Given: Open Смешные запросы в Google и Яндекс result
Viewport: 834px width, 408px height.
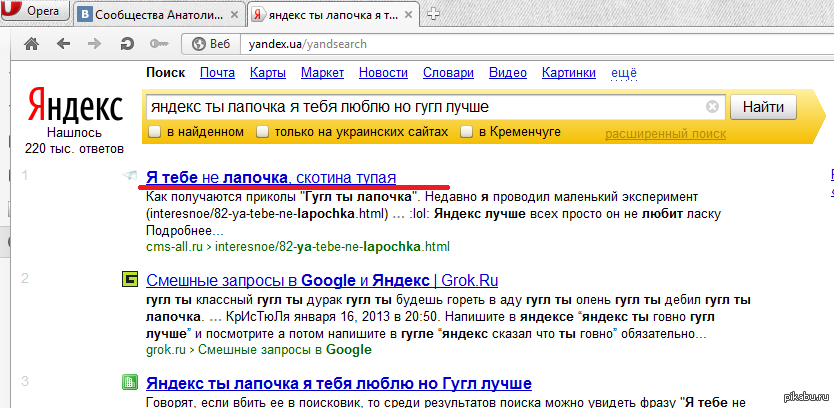Looking at the screenshot, I should 322,280.
